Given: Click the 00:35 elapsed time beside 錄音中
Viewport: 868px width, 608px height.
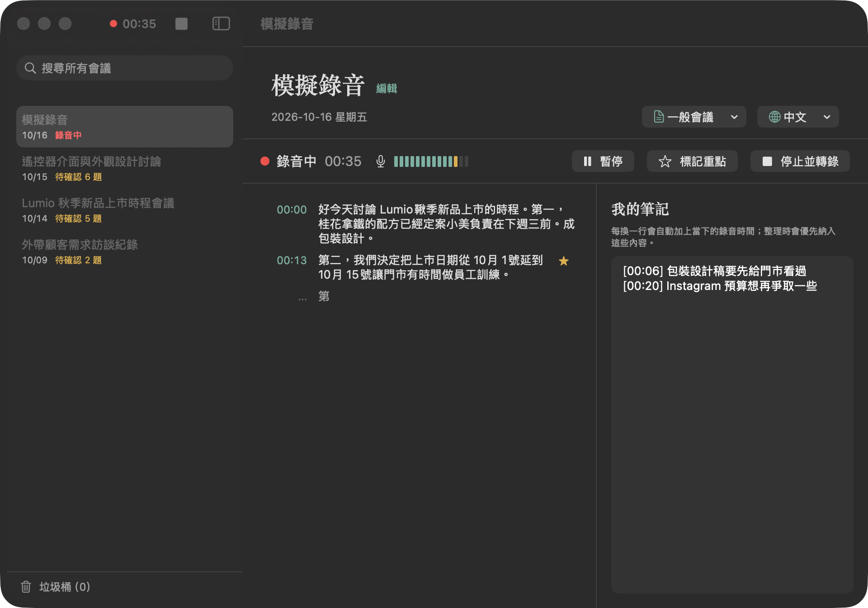Looking at the screenshot, I should point(343,161).
